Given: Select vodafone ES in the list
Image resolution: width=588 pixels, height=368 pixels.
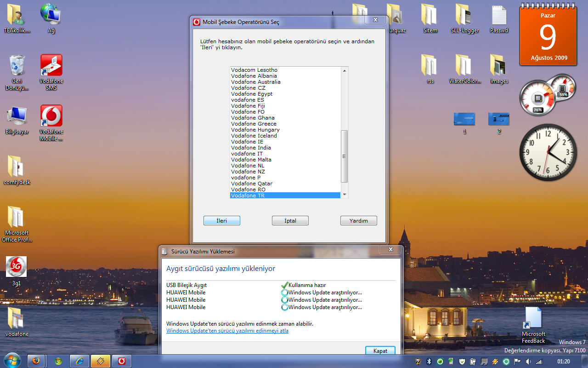Looking at the screenshot, I should click(285, 100).
